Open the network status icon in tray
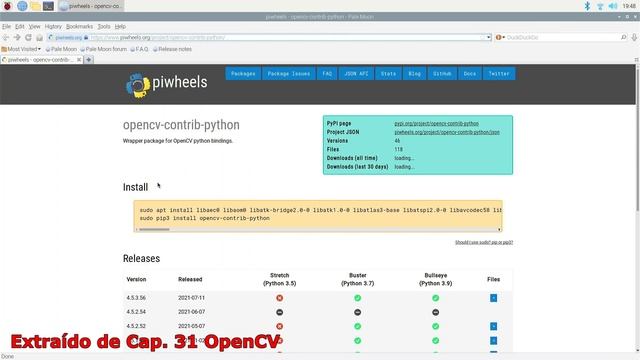640x360 pixels. pos(600,6)
